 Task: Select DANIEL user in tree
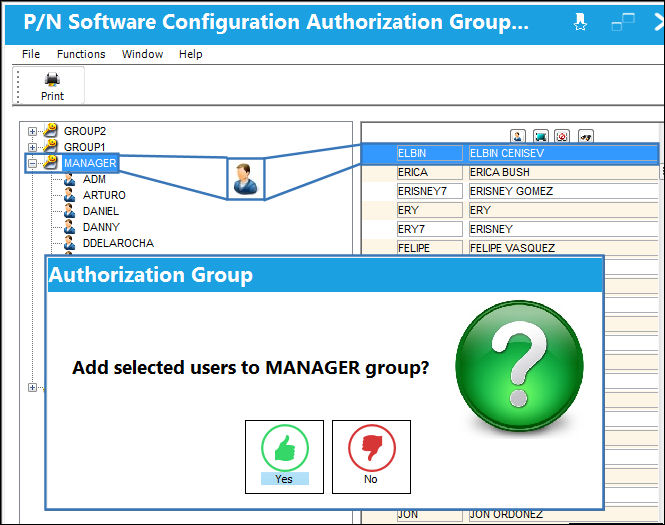pos(101,211)
